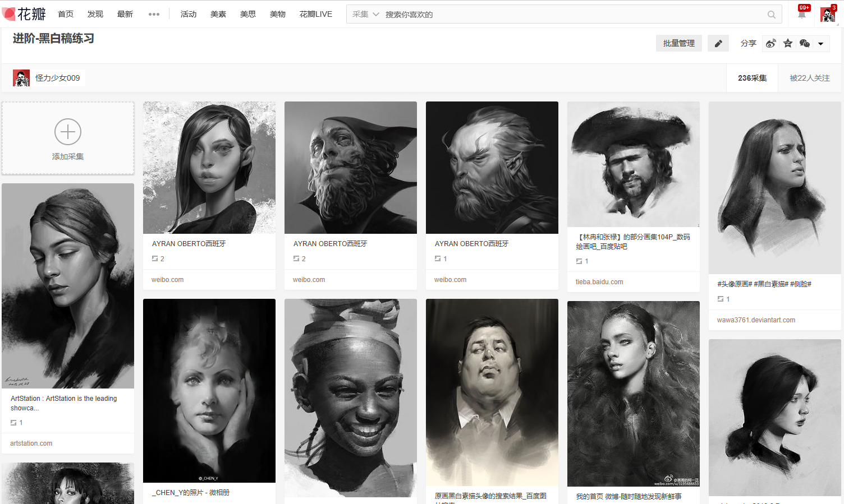
Task: Click the search magnifier icon
Action: click(x=772, y=15)
